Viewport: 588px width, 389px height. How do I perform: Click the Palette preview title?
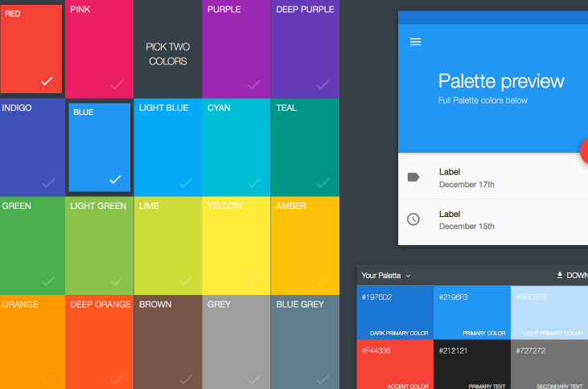pyautogui.click(x=500, y=81)
